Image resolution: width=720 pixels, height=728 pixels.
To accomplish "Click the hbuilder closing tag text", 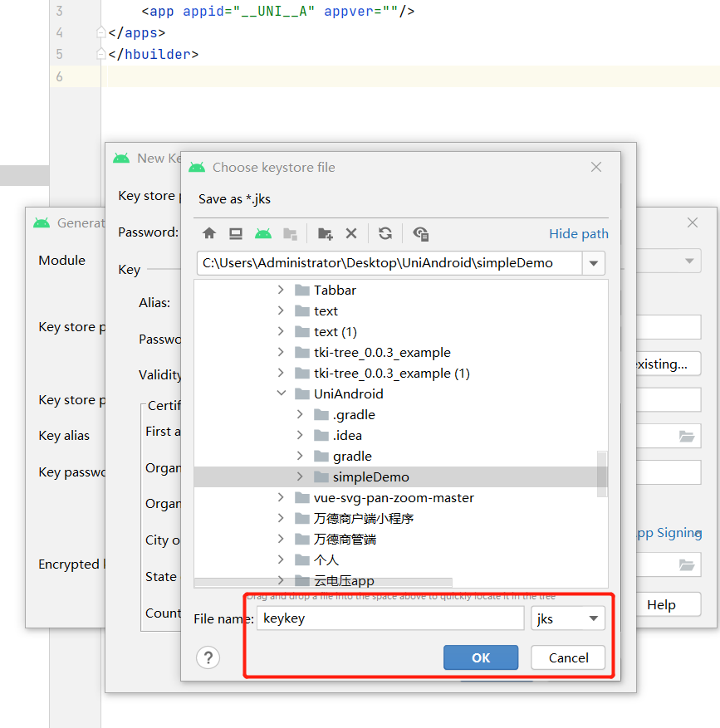I will coord(154,54).
